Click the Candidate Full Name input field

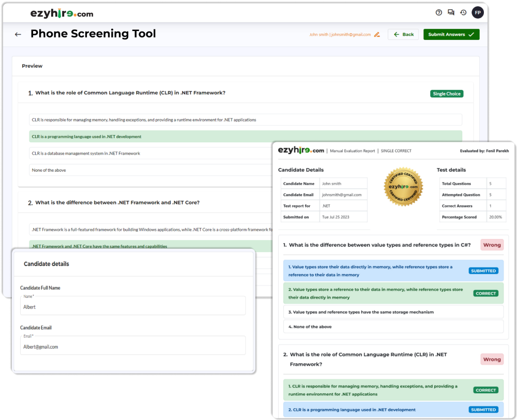[x=133, y=306]
